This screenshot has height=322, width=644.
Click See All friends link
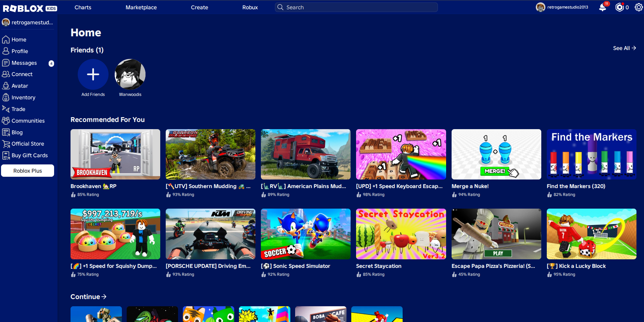coord(624,48)
